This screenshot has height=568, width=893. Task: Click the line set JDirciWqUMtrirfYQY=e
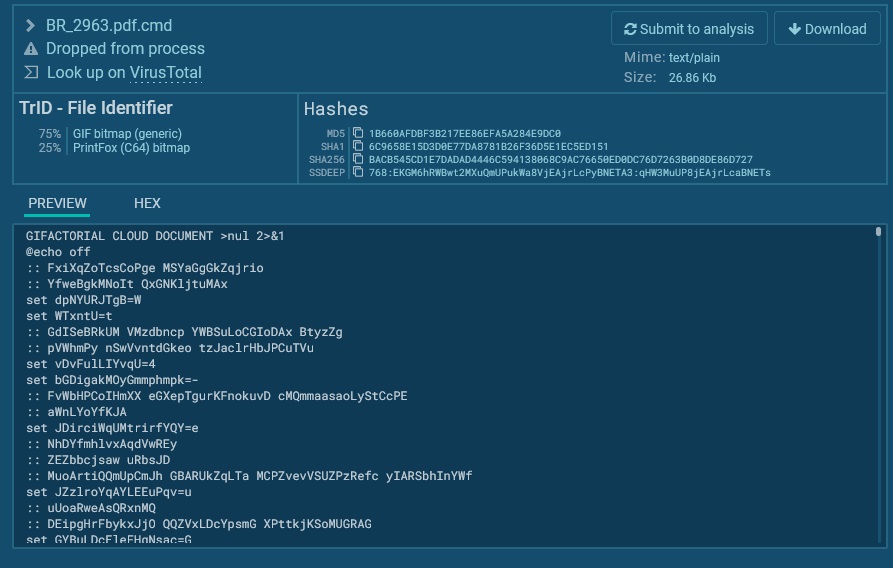point(112,428)
